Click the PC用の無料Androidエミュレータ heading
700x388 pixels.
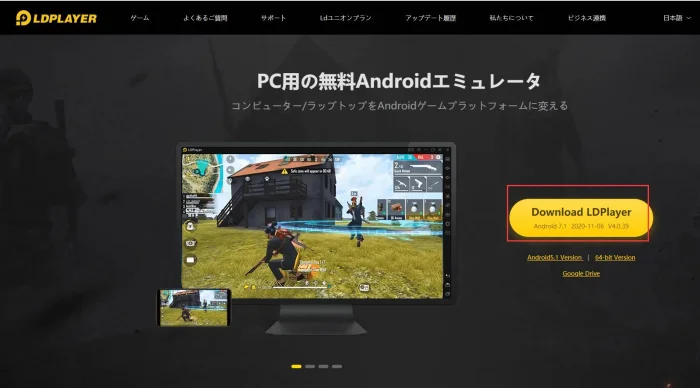pyautogui.click(x=399, y=81)
